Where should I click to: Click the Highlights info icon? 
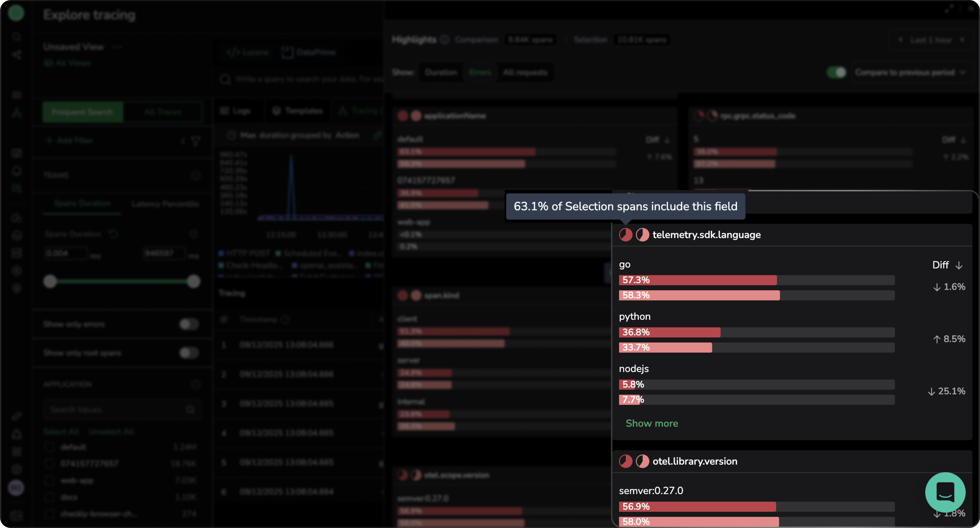444,40
